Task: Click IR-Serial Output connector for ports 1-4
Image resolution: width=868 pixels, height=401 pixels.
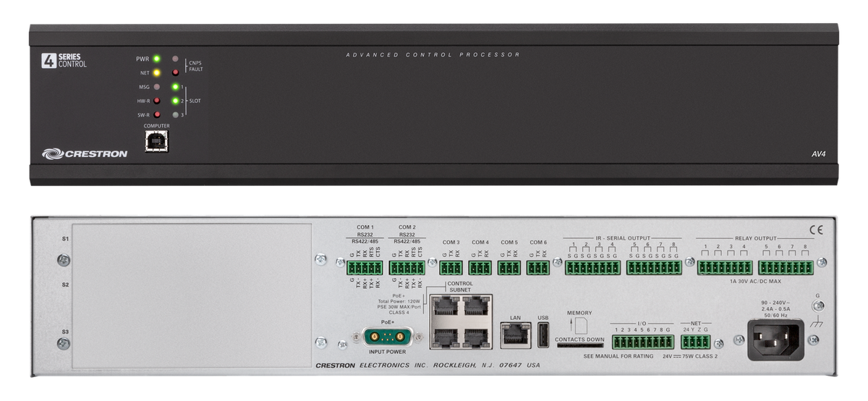Action: coord(592,268)
